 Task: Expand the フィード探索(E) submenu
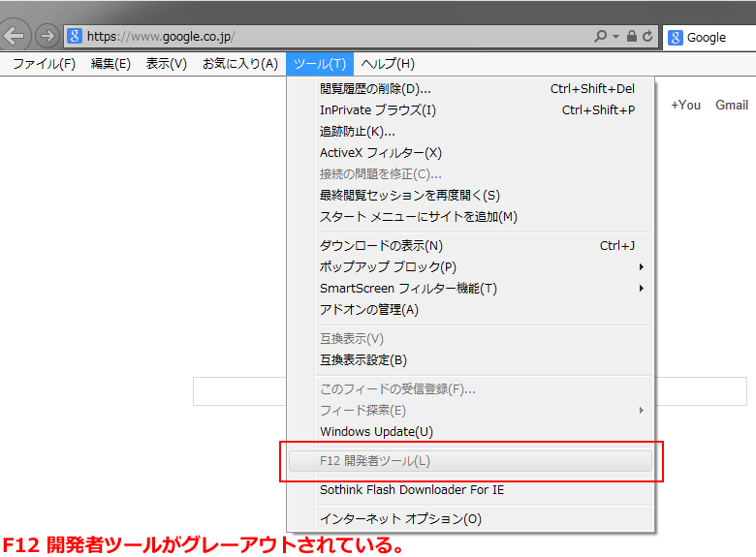click(471, 410)
